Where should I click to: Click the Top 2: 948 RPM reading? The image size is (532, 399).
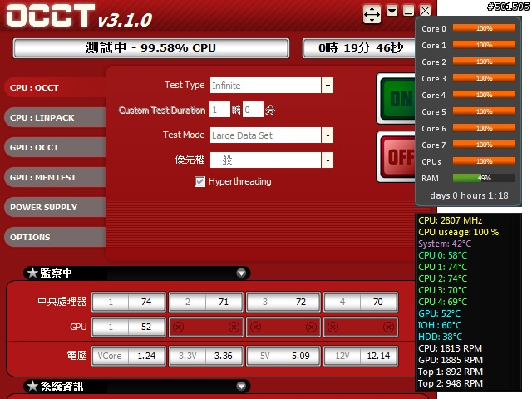451,383
